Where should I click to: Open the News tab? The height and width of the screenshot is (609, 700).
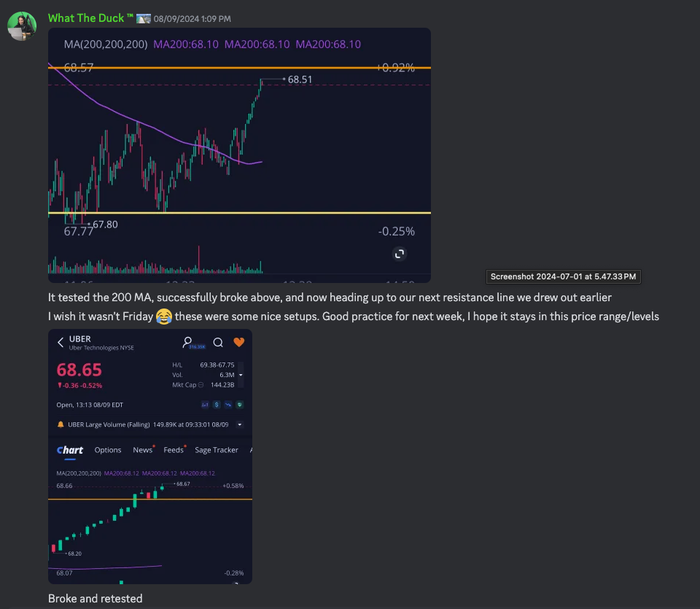click(x=142, y=450)
